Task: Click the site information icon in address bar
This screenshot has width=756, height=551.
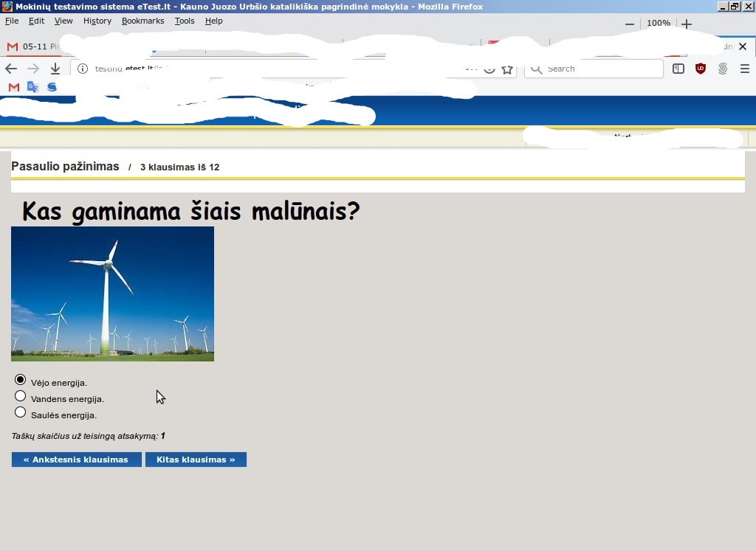Action: click(83, 69)
